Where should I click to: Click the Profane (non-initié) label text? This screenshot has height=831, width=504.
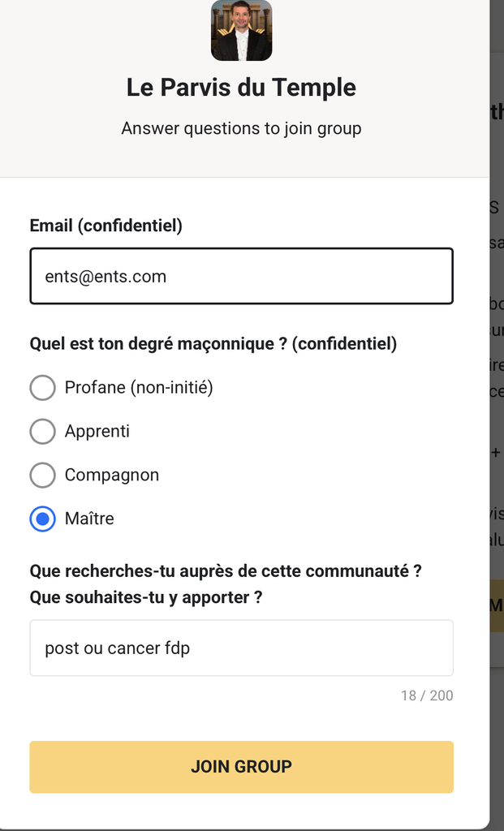pyautogui.click(x=139, y=387)
